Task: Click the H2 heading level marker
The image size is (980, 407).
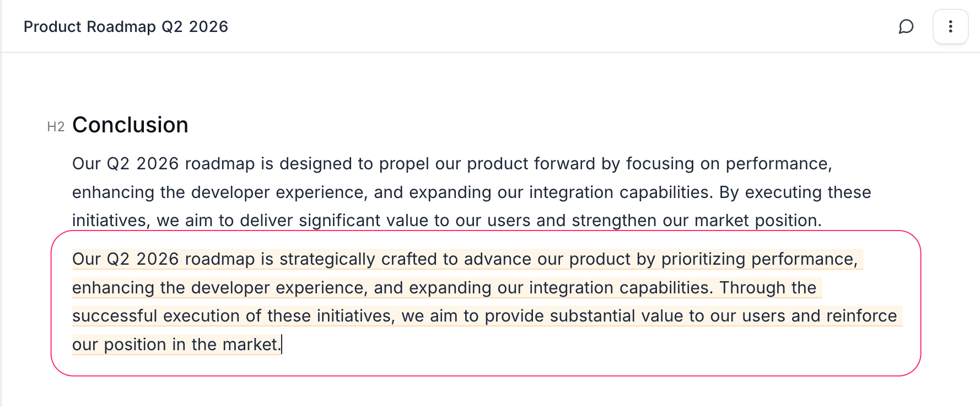Action: (56, 127)
